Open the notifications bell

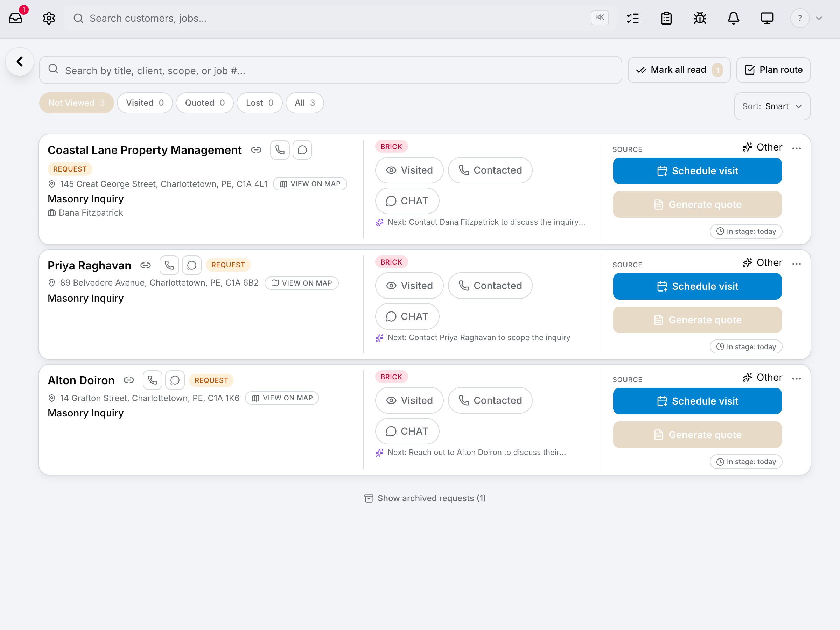pyautogui.click(x=733, y=18)
